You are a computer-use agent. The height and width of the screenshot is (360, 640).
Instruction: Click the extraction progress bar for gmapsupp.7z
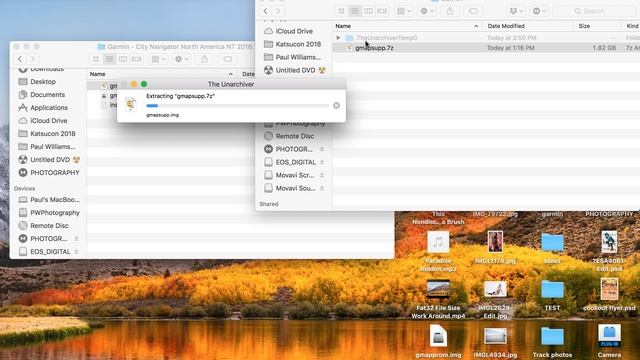pyautogui.click(x=237, y=106)
